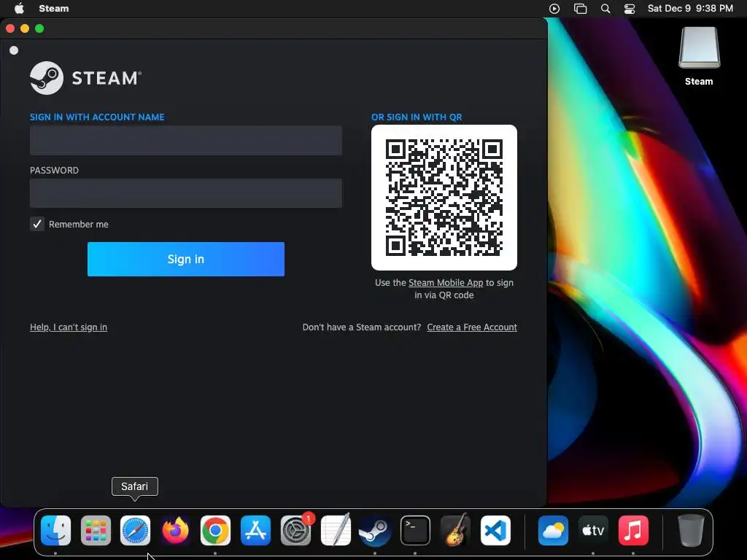
Task: Open TextEdit from the dock
Action: click(336, 531)
